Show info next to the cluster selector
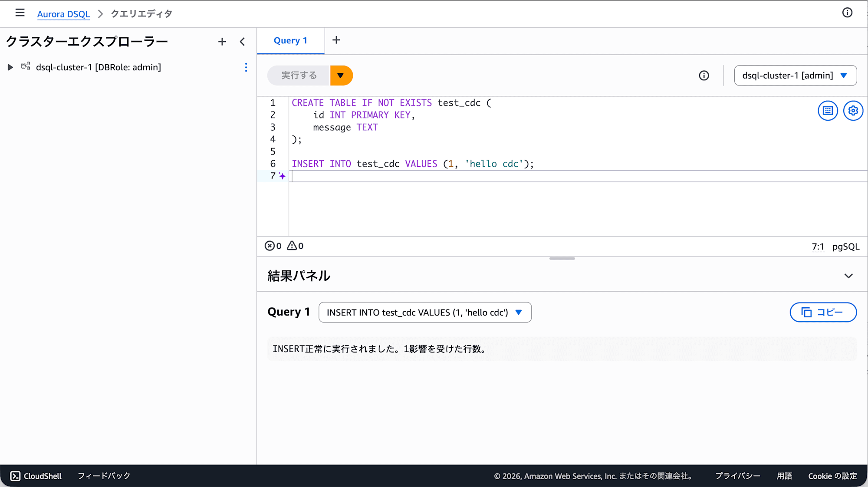The width and height of the screenshot is (868, 487). pyautogui.click(x=704, y=76)
